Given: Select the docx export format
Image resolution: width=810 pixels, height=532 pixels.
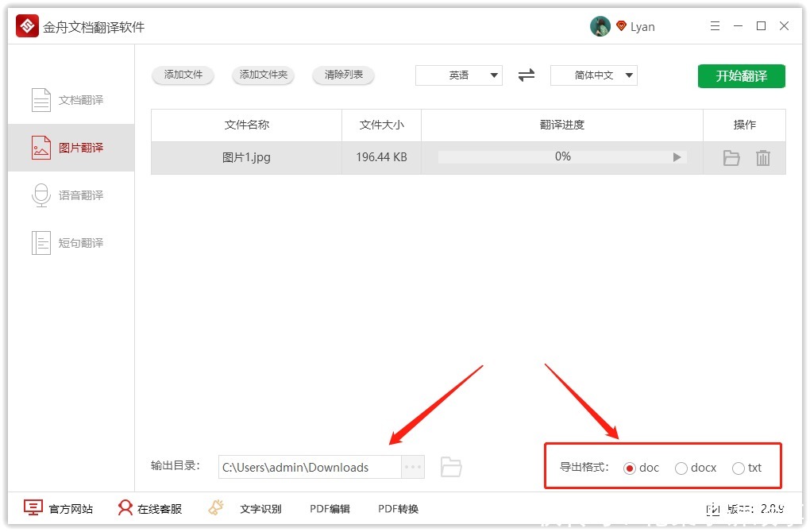Looking at the screenshot, I should [x=681, y=468].
